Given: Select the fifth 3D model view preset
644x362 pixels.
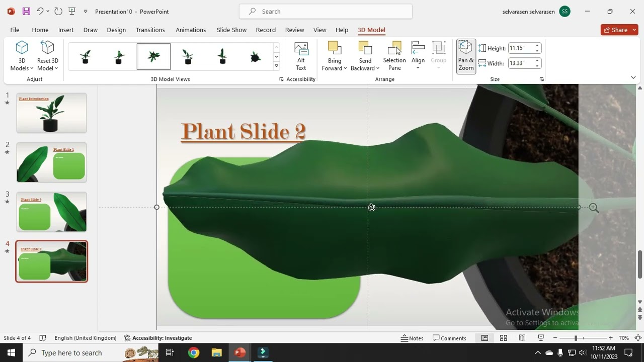Looking at the screenshot, I should (222, 56).
